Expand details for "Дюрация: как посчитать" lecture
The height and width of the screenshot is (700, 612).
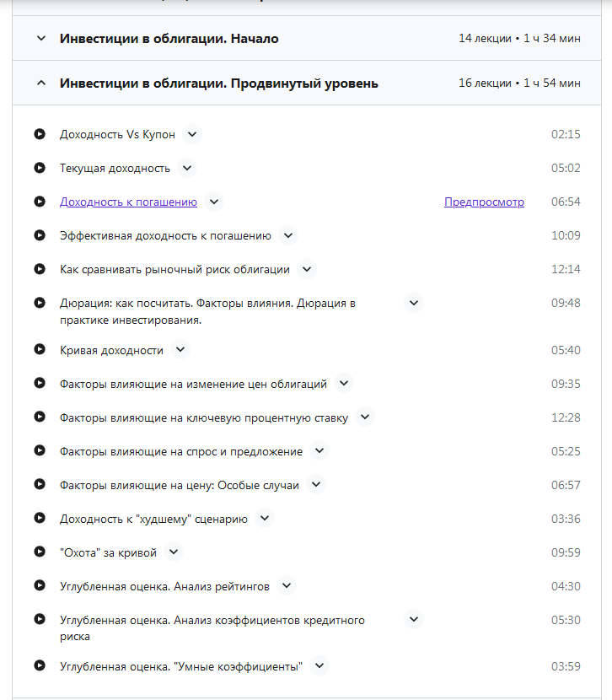[413, 303]
